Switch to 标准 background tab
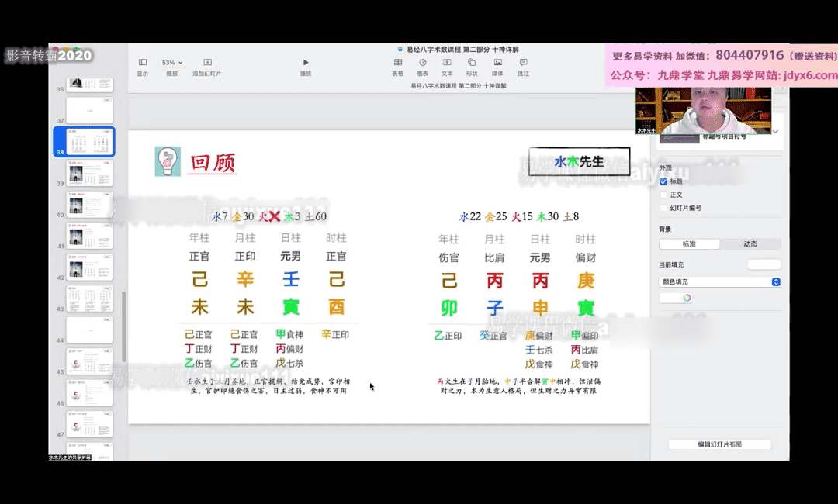 click(x=689, y=243)
